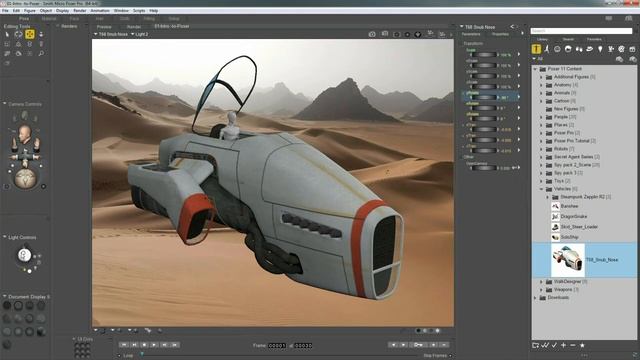Open the Materials library category icon
Image resolution: width=640 pixels, height=360 pixels.
621,49
